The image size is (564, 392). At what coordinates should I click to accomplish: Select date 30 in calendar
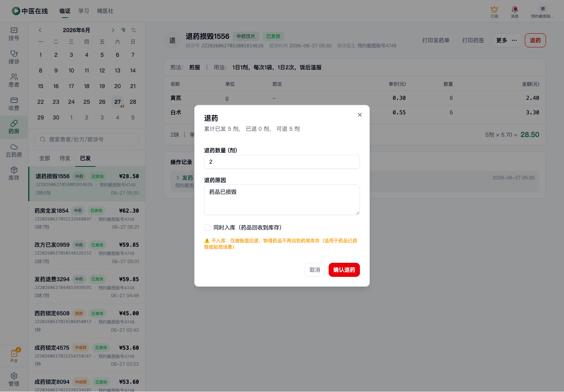pyautogui.click(x=56, y=117)
